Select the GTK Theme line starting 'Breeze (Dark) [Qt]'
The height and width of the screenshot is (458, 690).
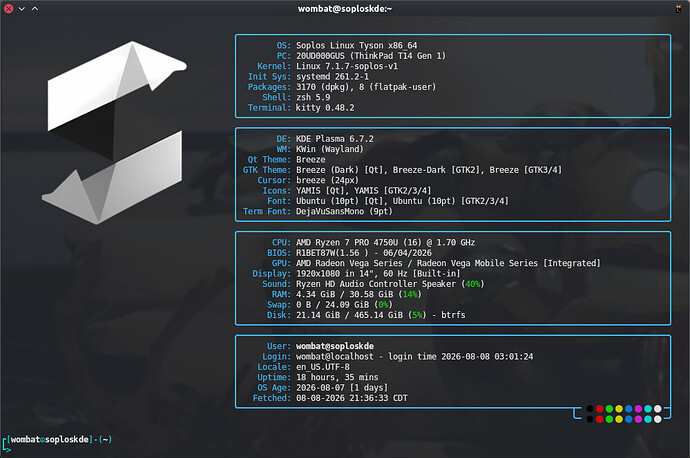pos(429,170)
